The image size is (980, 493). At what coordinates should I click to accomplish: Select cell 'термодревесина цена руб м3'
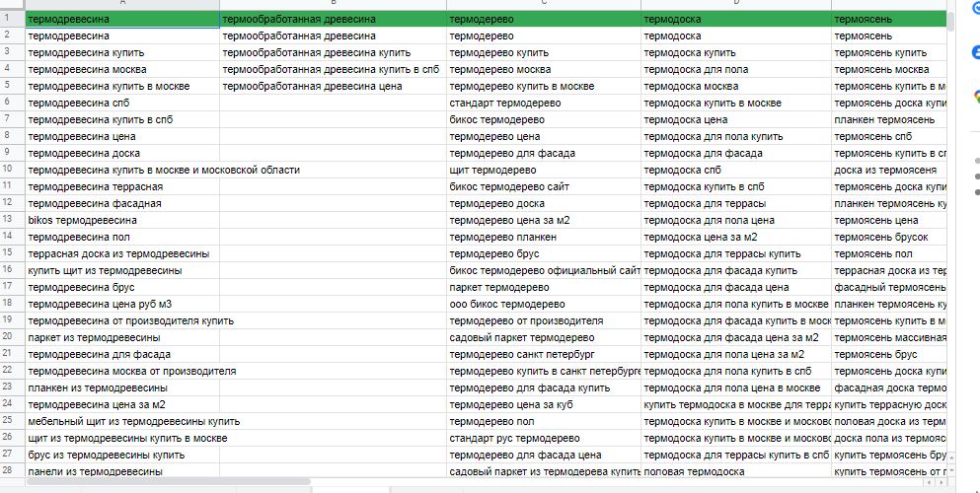[x=122, y=304]
